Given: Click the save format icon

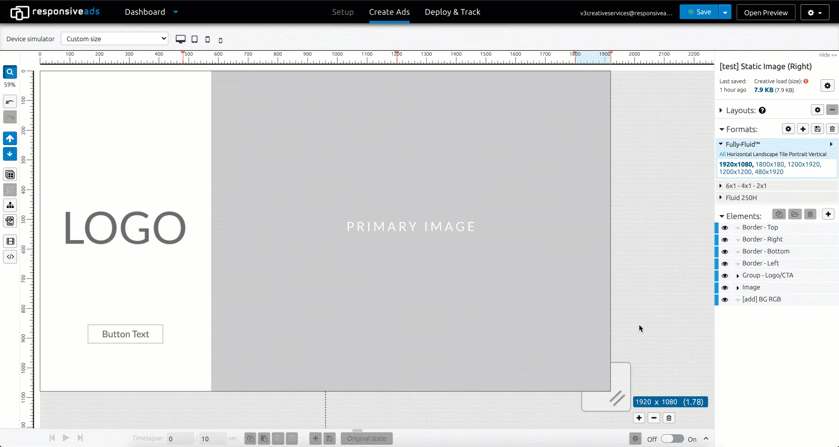Looking at the screenshot, I should 817,129.
